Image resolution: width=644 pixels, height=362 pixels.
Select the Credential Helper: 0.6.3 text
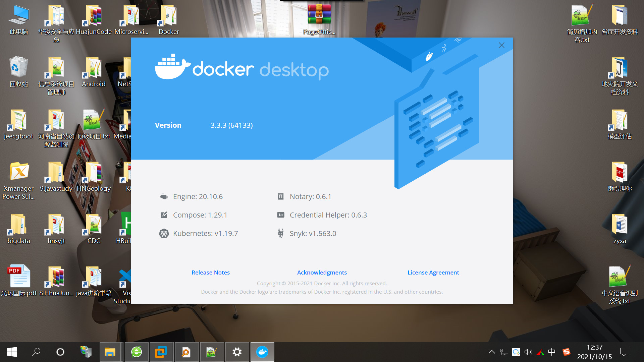(x=328, y=215)
